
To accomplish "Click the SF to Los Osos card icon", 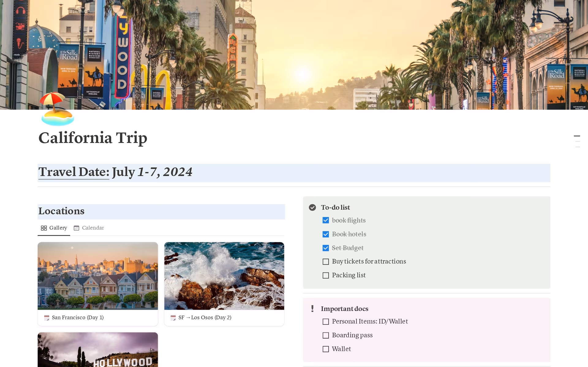I will pos(173,318).
